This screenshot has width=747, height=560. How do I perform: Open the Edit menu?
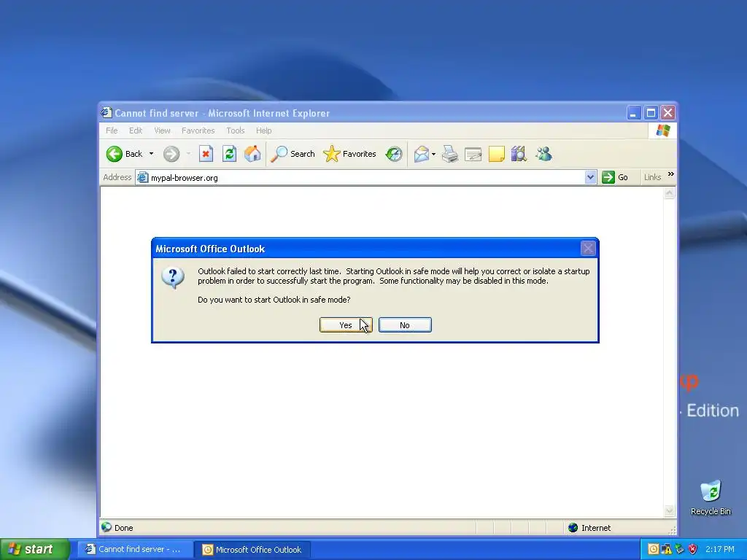136,131
